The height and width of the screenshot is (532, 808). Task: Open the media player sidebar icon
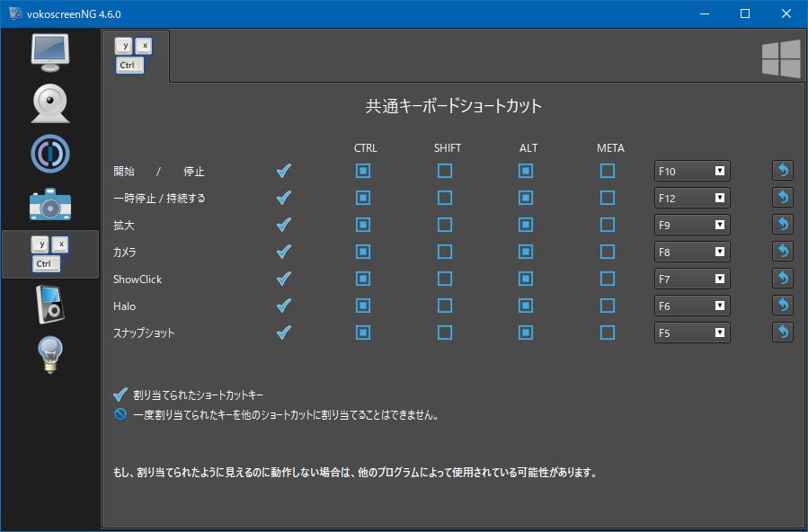tap(50, 304)
